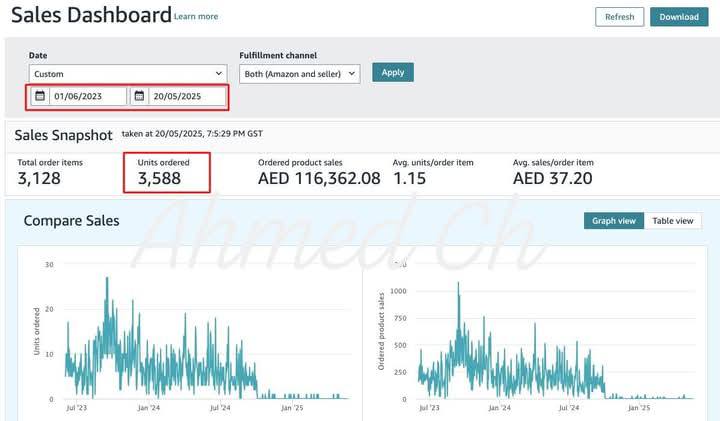This screenshot has width=720, height=421.
Task: Switch to Graph view
Action: pos(614,221)
